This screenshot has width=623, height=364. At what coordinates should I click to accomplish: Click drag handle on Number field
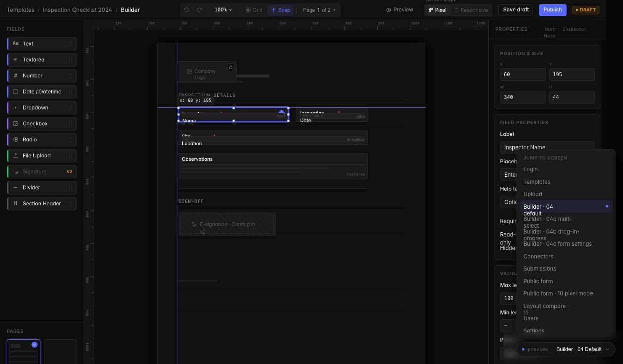[x=70, y=75]
